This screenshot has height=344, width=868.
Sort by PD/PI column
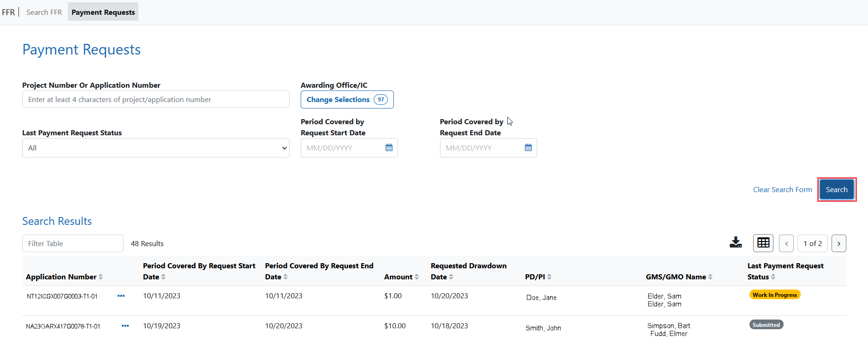click(549, 277)
